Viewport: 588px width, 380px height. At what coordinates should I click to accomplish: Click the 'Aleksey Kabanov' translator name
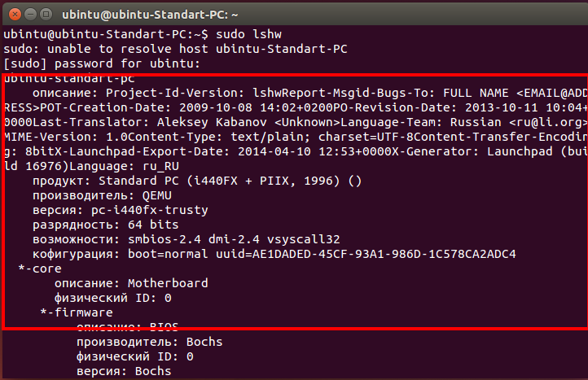tap(212, 122)
